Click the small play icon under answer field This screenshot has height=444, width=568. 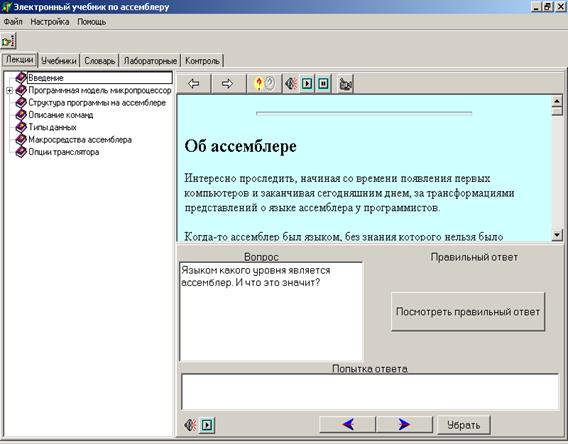pos(207,424)
